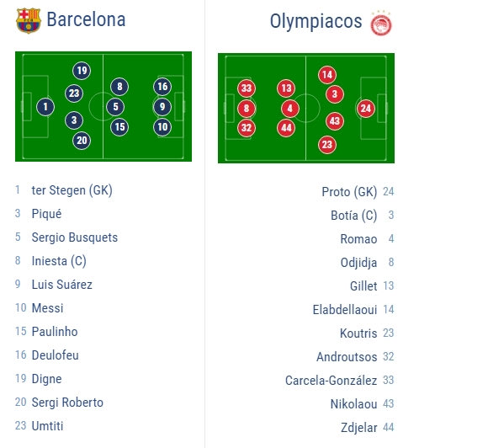Image resolution: width=488 pixels, height=448 pixels.
Task: Open Messi in the lineup list
Action: point(47,308)
